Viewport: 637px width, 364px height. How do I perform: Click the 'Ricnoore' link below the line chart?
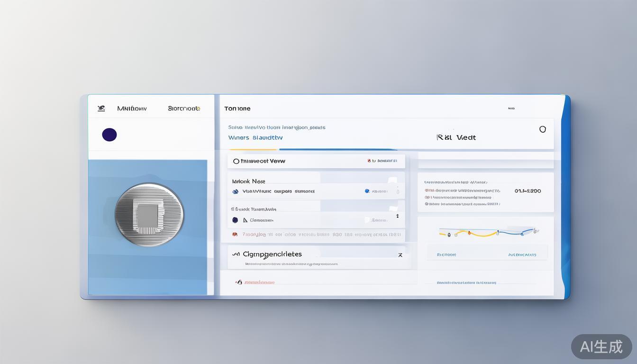pos(446,255)
